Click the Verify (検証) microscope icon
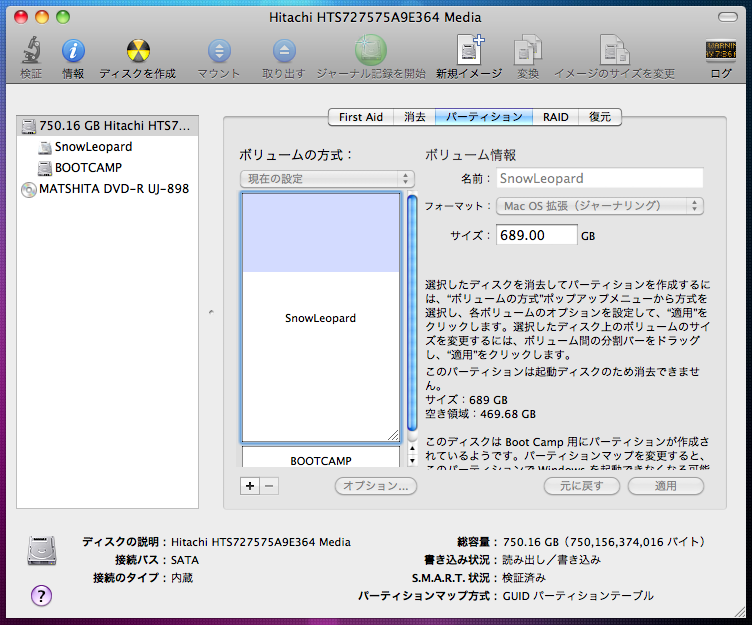The height and width of the screenshot is (625, 752). [x=31, y=50]
